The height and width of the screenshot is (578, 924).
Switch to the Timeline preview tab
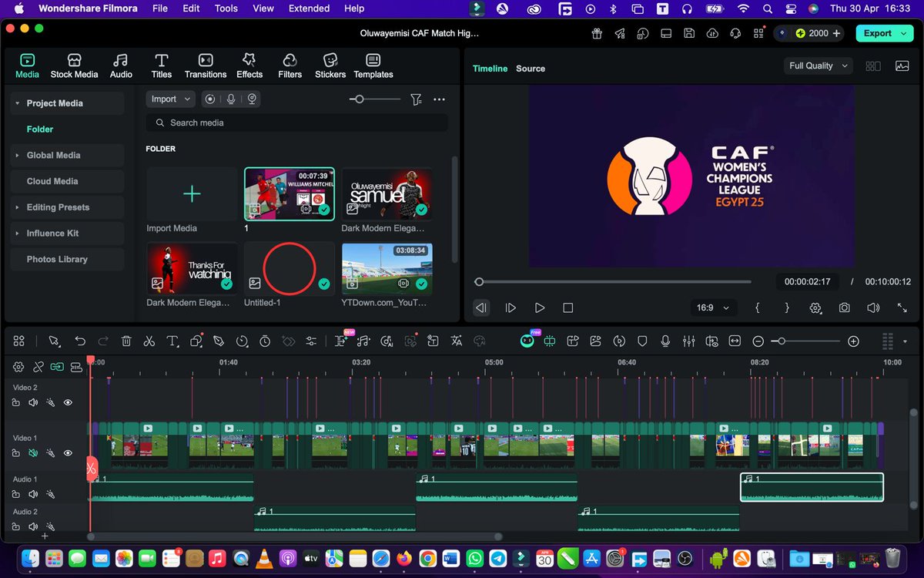pos(490,69)
